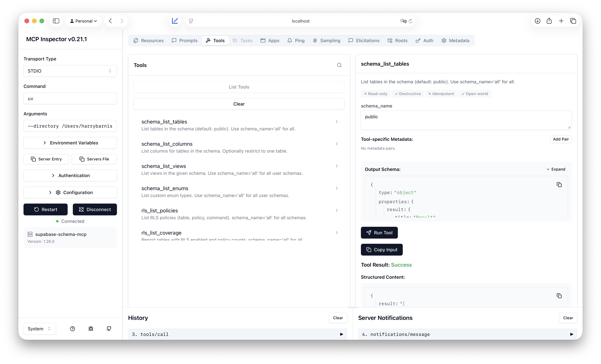Expand the Environment Variables section
The width and height of the screenshot is (601, 364).
click(70, 143)
